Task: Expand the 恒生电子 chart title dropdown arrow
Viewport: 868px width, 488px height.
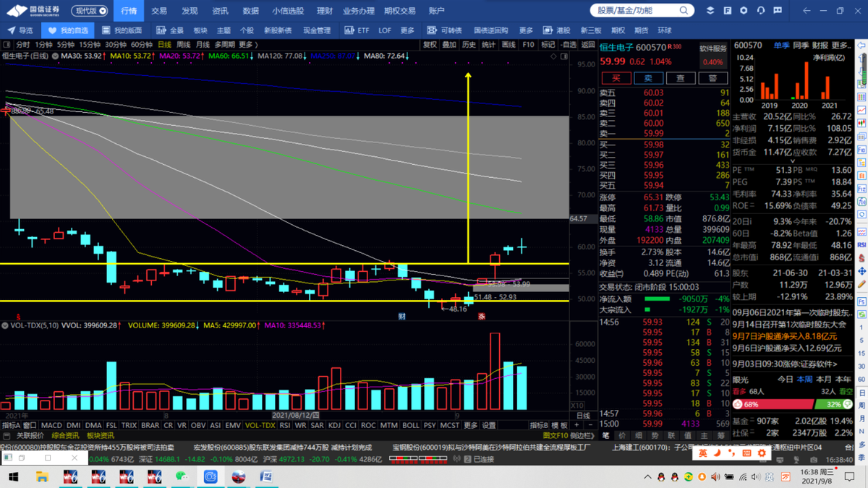Action: (54, 56)
